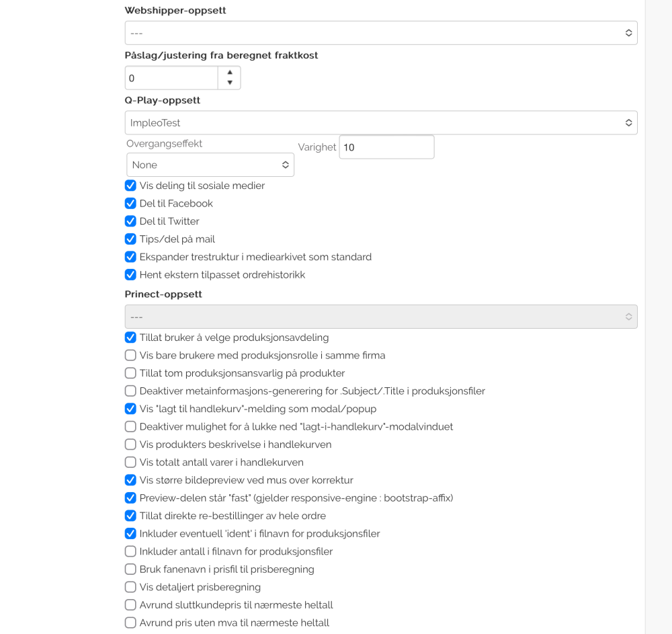Enable Vis produkters beskrivelse i handlekurven
672x634 pixels.
[130, 444]
